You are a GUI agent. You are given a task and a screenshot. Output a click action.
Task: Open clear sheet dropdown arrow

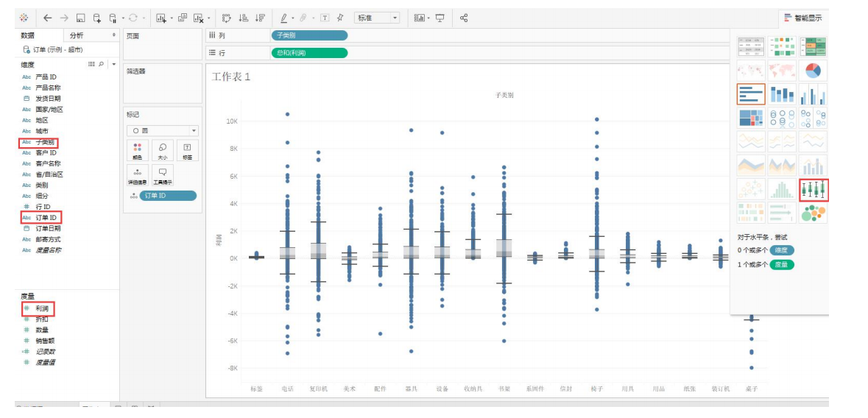208,18
